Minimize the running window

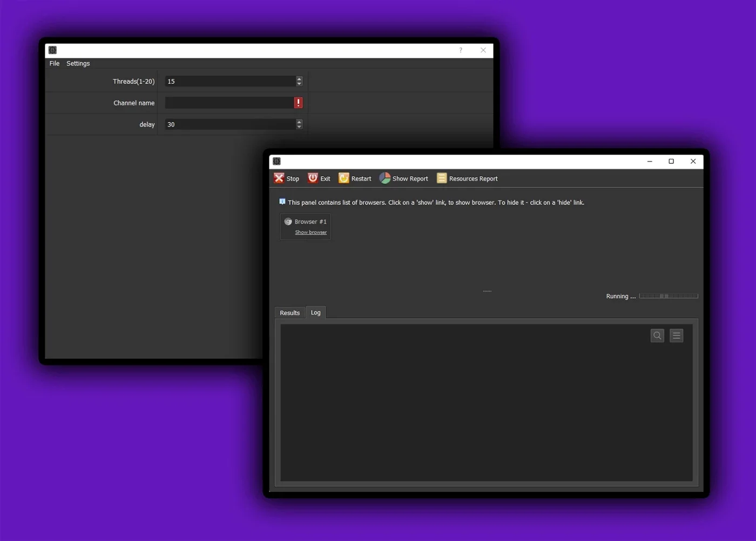coord(650,161)
